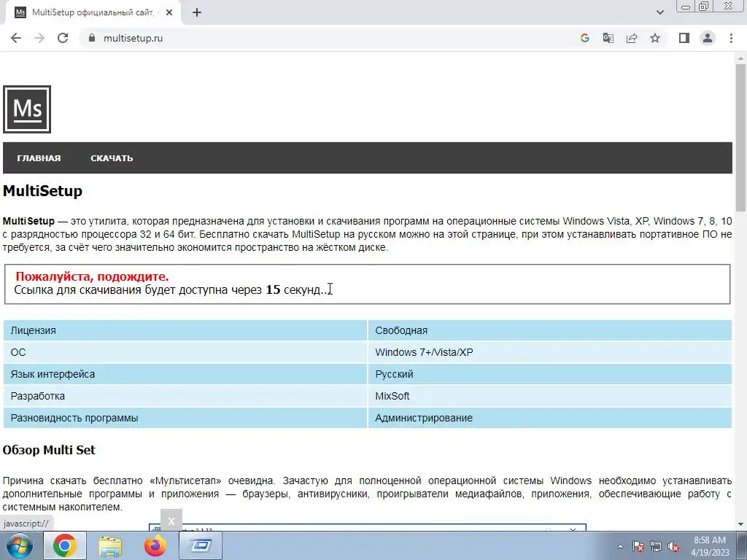Launch Firefox from the taskbar

(x=155, y=545)
